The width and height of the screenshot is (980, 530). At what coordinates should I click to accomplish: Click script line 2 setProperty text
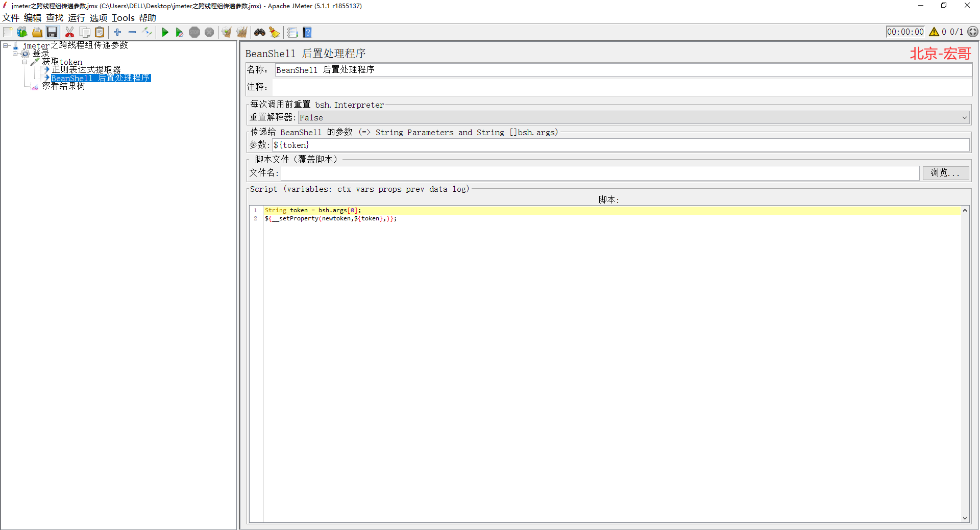tap(330, 218)
